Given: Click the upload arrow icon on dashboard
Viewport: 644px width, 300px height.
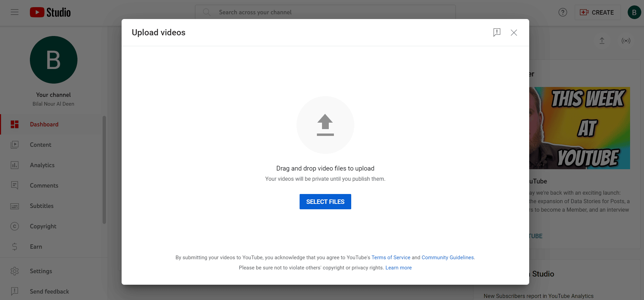Looking at the screenshot, I should (x=602, y=41).
